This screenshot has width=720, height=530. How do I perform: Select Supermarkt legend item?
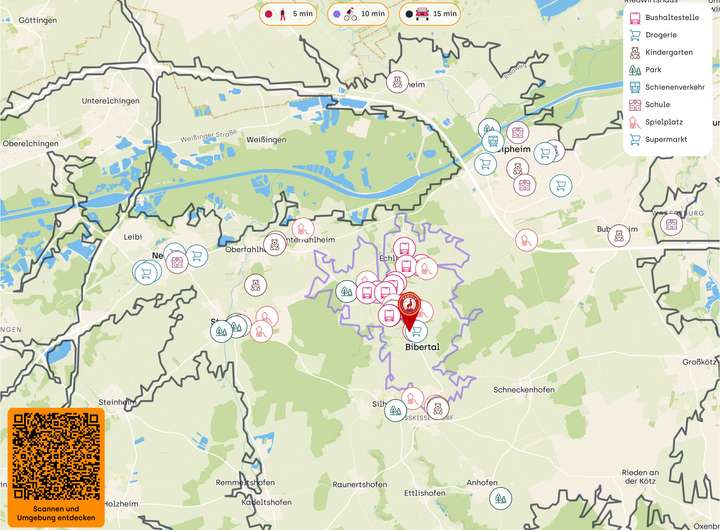coord(658,140)
